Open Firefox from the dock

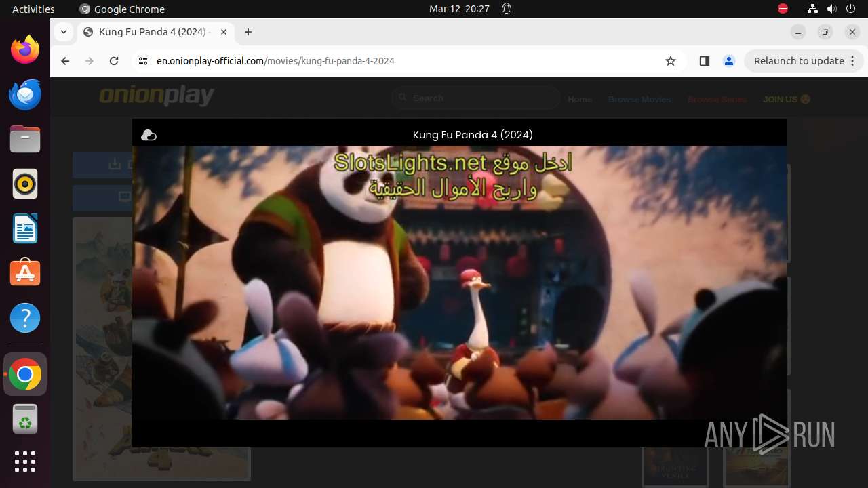25,49
